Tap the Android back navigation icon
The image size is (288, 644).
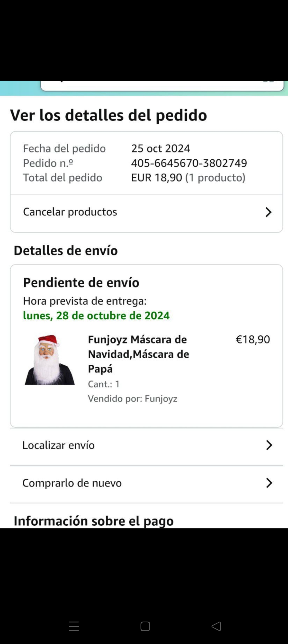pos(216,626)
